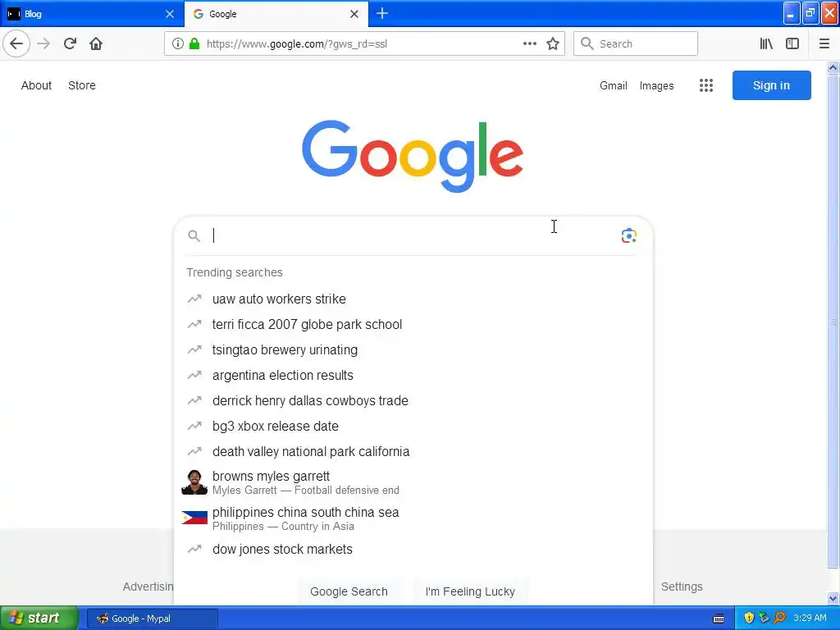
Task: Open the security shield tray icon
Action: tap(749, 618)
